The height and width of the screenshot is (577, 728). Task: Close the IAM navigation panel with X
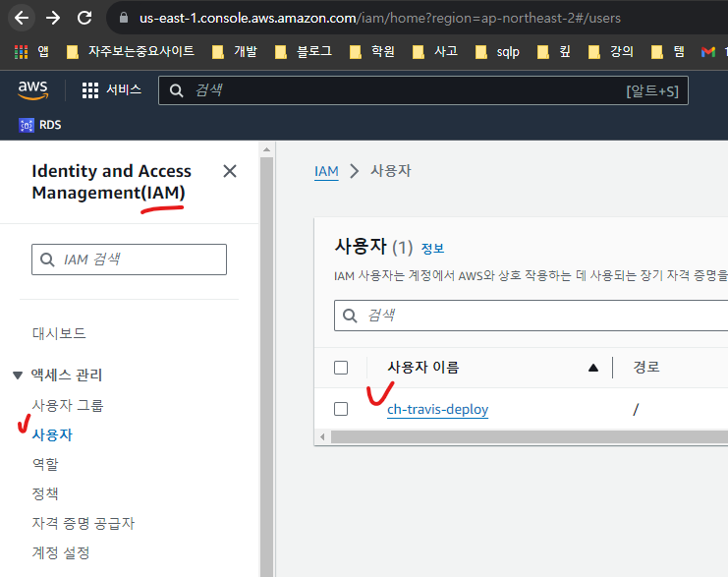230,171
